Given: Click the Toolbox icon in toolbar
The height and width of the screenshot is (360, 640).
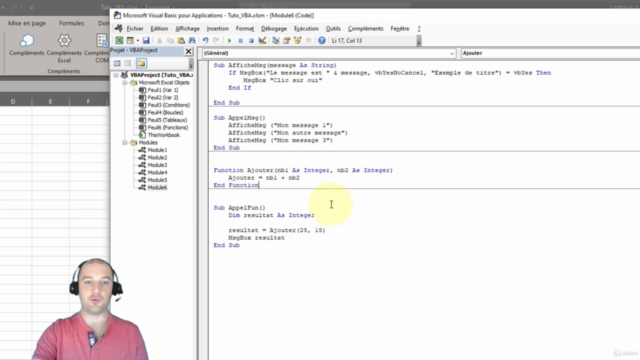Looking at the screenshot, I should [x=308, y=40].
